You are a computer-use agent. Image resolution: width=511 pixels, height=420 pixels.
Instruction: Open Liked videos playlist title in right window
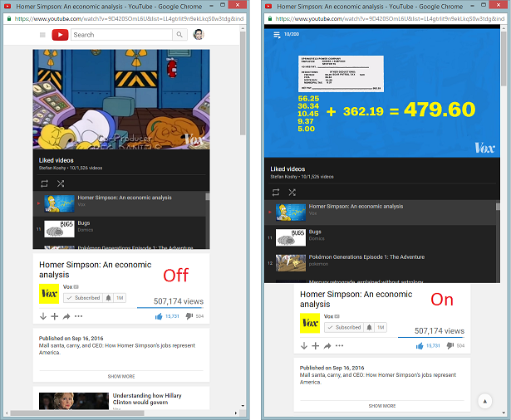coord(287,169)
